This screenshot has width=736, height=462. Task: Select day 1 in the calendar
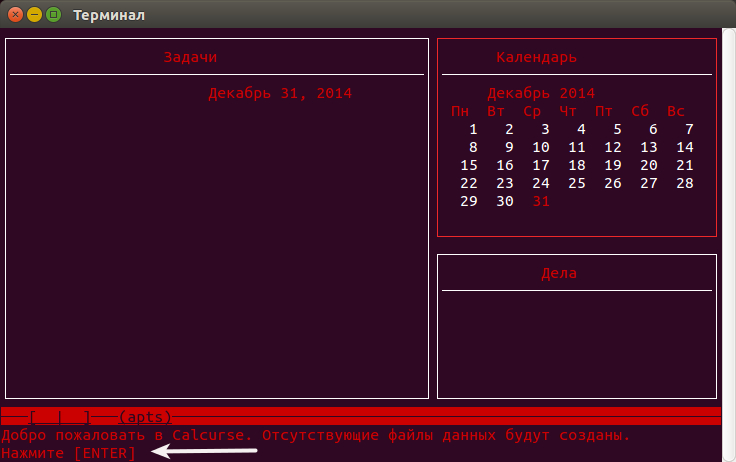tap(473, 129)
